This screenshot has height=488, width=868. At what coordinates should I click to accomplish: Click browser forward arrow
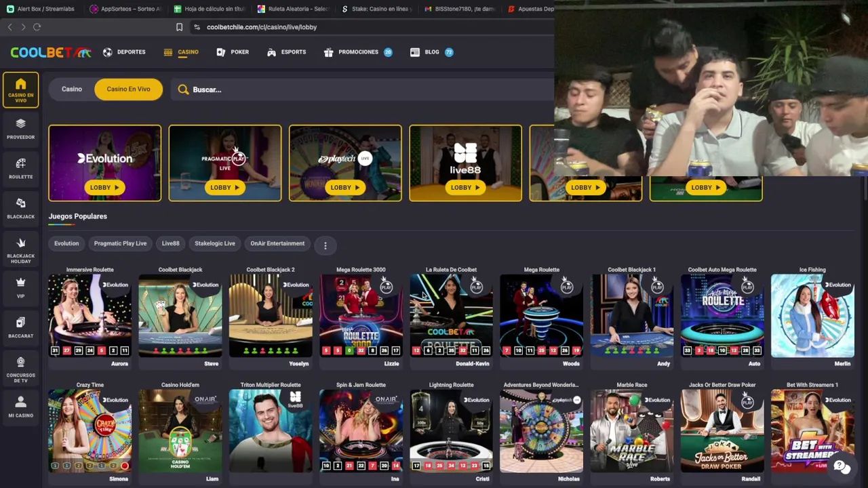pyautogui.click(x=23, y=27)
